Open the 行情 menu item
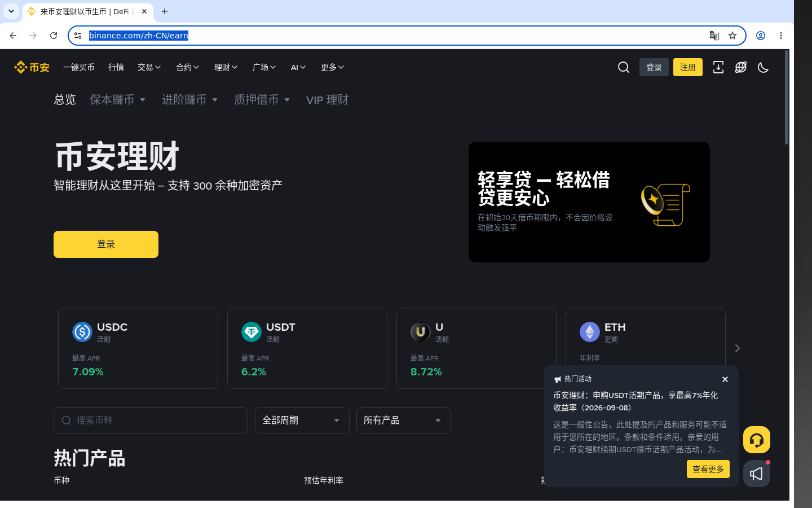Image resolution: width=812 pixels, height=508 pixels. 116,67
